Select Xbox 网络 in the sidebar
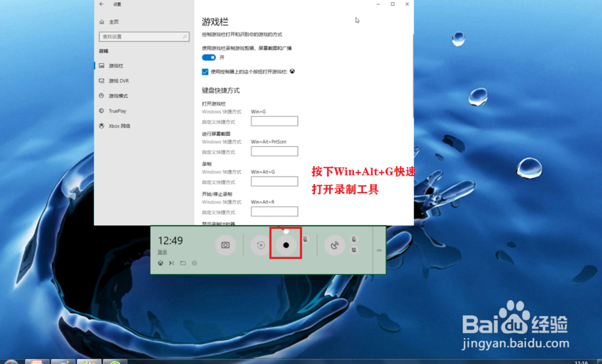Screen dimensions: 602x364 [x=118, y=126]
